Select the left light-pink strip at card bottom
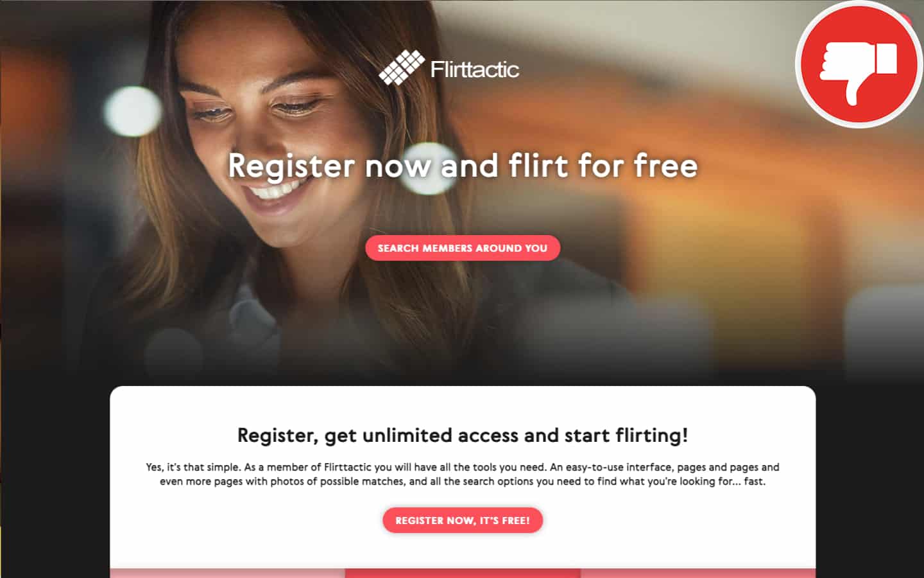This screenshot has height=578, width=924. (x=227, y=573)
